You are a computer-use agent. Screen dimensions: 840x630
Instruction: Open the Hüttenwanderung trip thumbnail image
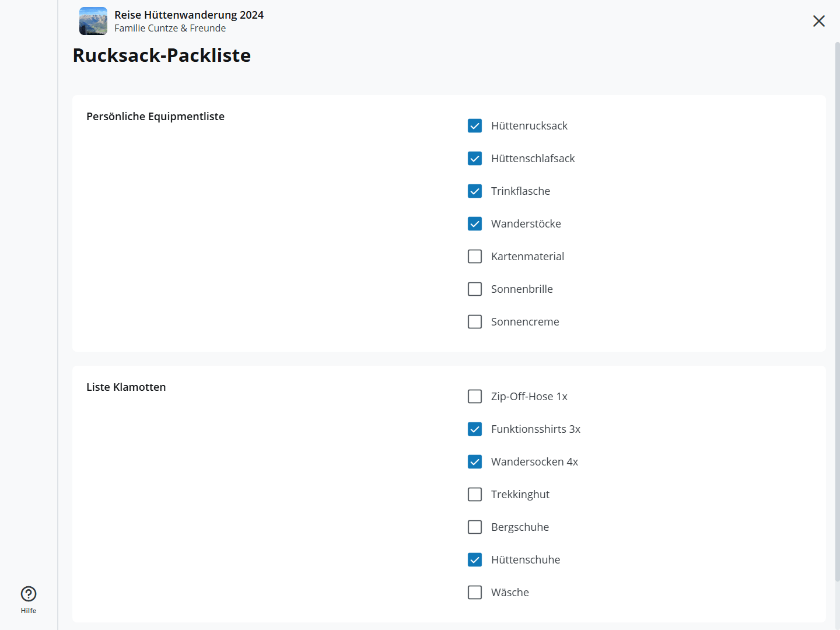pyautogui.click(x=93, y=21)
